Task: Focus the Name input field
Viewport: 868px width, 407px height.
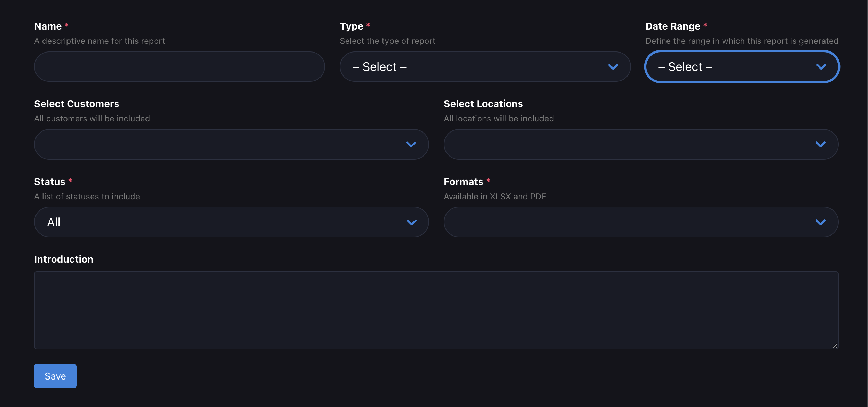Action: tap(179, 67)
